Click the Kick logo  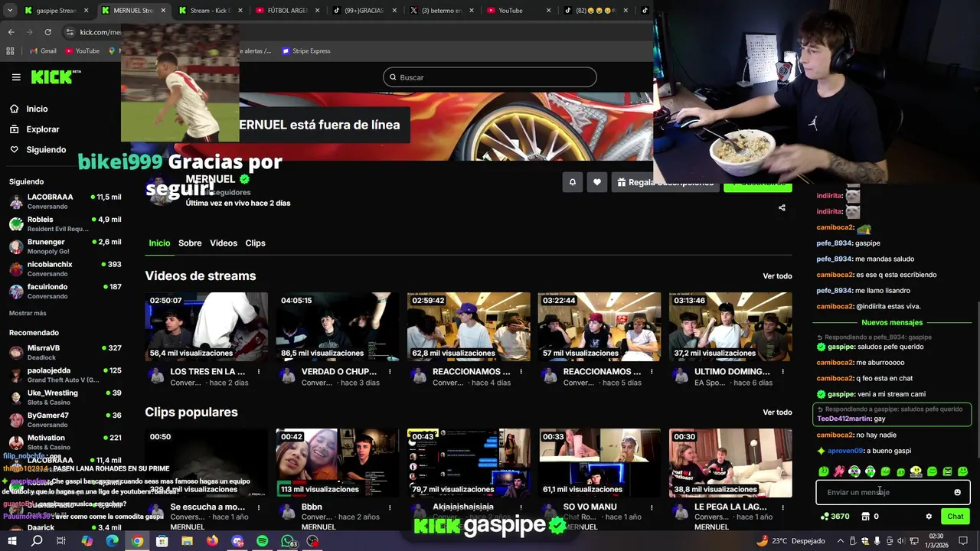[x=55, y=77]
